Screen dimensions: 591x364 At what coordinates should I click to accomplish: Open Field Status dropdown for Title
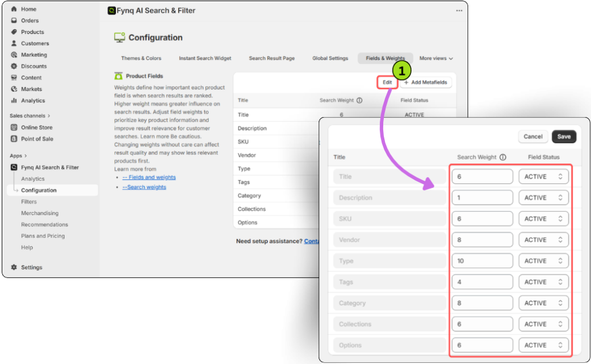coord(544,177)
